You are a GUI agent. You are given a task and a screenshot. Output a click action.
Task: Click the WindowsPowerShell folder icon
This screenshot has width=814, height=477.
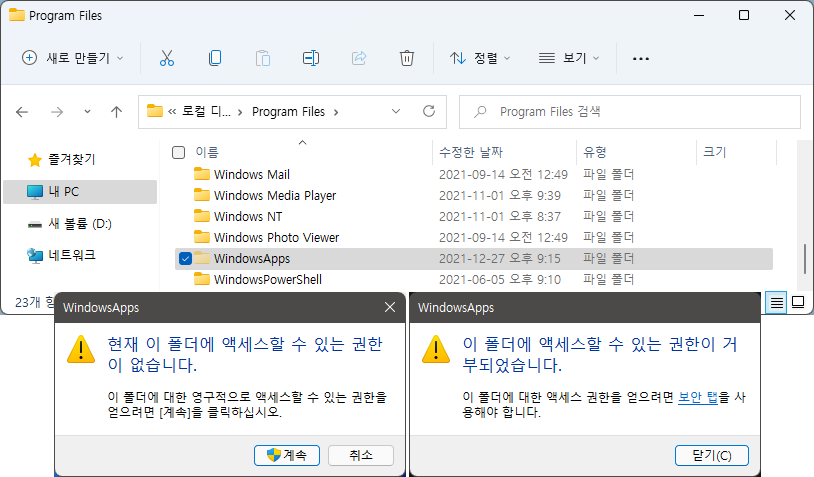pos(201,279)
